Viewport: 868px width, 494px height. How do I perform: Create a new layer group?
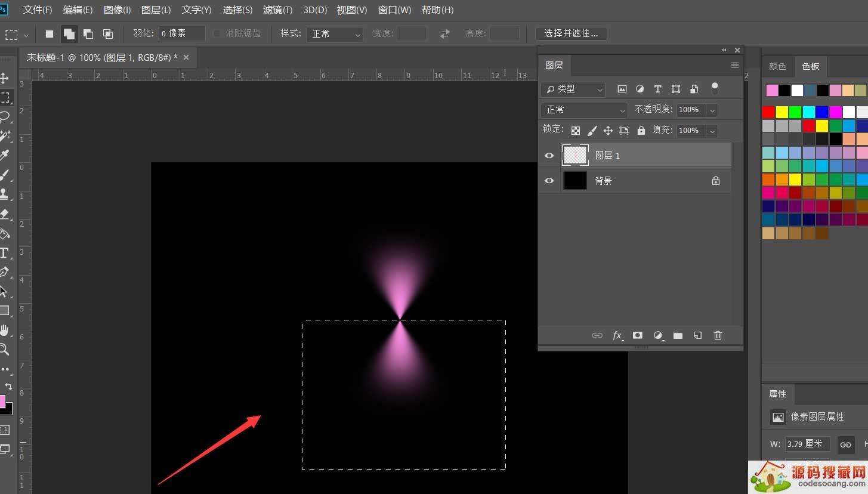point(678,335)
